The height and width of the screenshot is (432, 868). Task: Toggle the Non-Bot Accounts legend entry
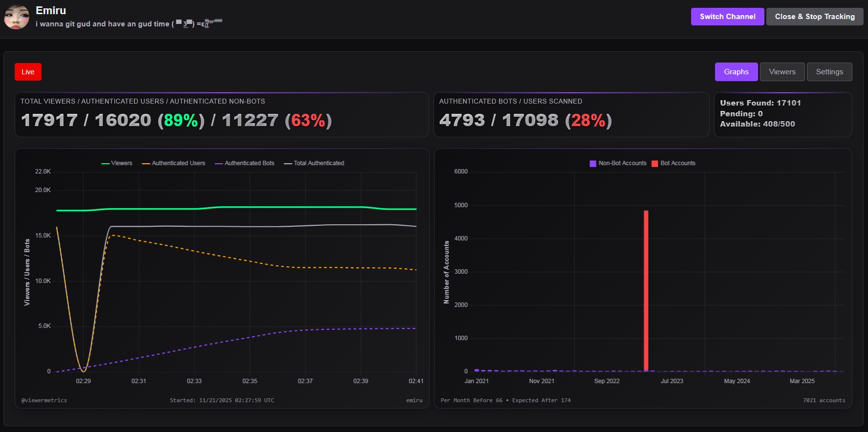click(x=618, y=163)
